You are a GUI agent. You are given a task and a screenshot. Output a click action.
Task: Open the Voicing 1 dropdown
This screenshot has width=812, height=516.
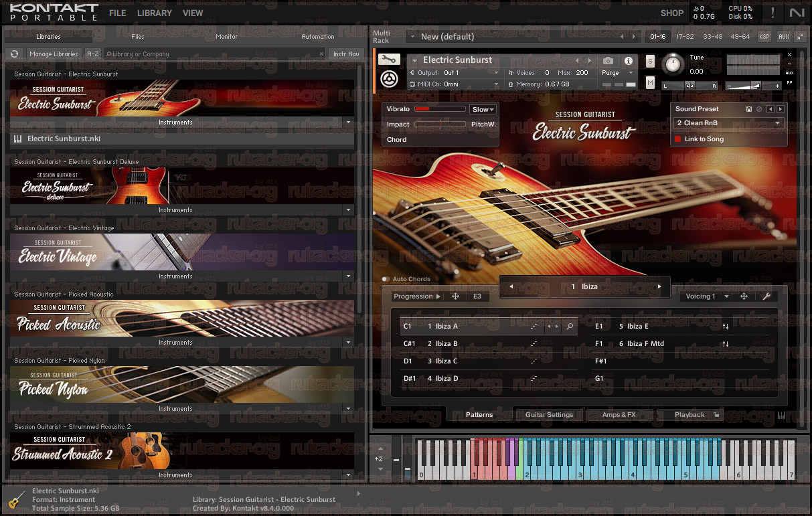pyautogui.click(x=706, y=296)
